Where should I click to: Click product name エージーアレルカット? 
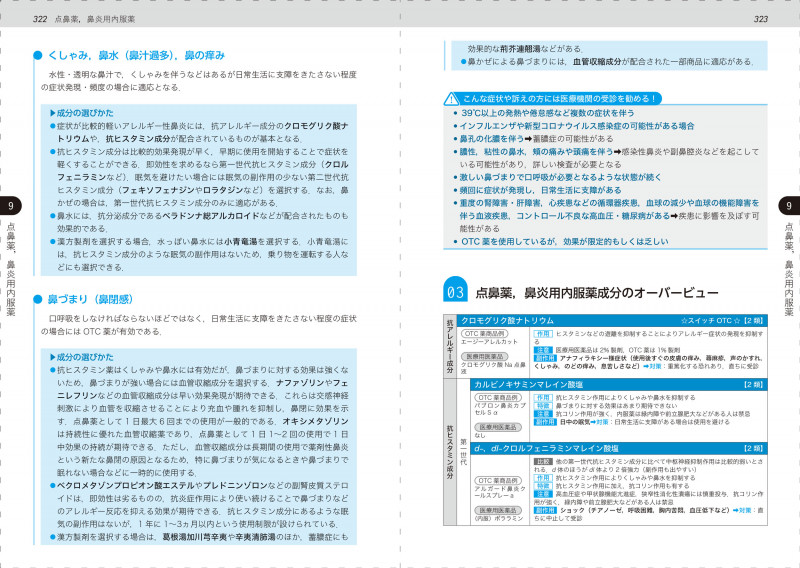489,342
